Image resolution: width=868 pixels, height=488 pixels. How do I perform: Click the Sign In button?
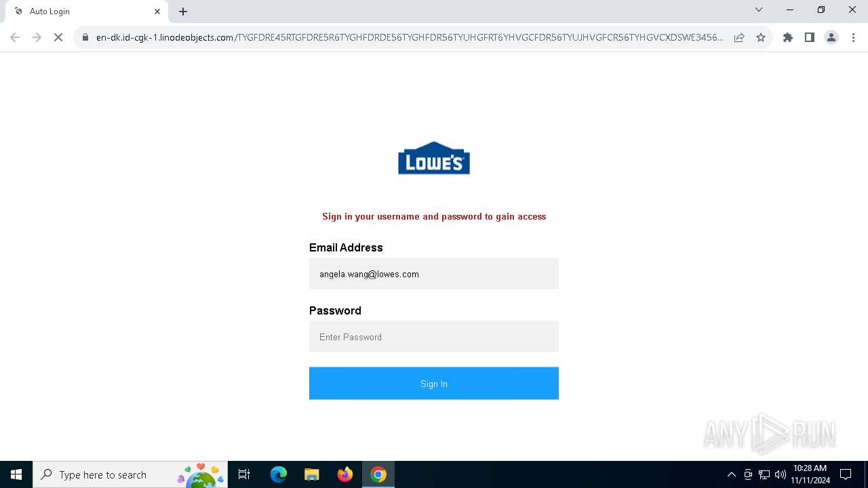434,384
